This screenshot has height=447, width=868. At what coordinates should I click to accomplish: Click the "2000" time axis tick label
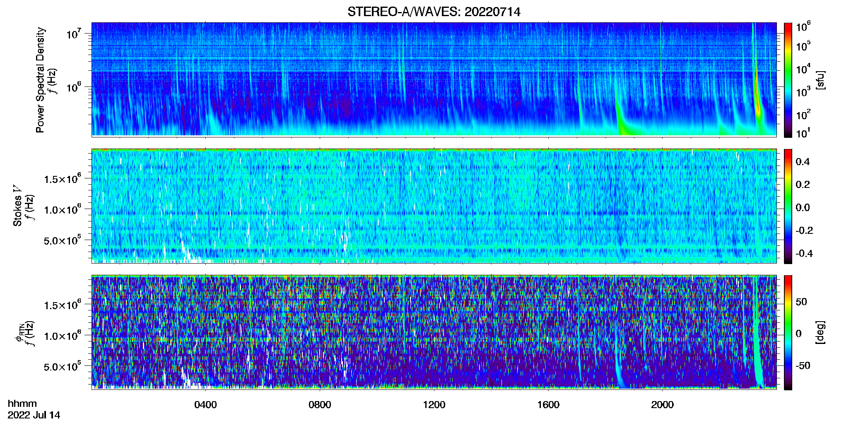pyautogui.click(x=662, y=405)
